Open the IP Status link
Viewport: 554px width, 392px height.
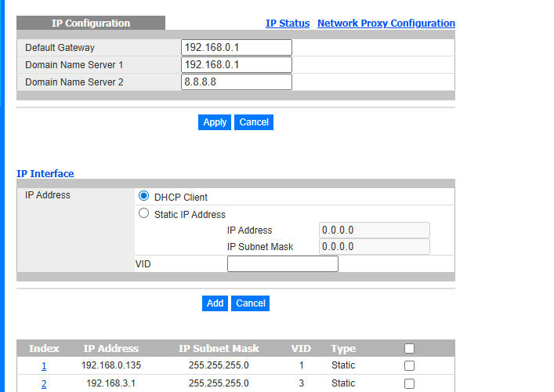pos(288,24)
